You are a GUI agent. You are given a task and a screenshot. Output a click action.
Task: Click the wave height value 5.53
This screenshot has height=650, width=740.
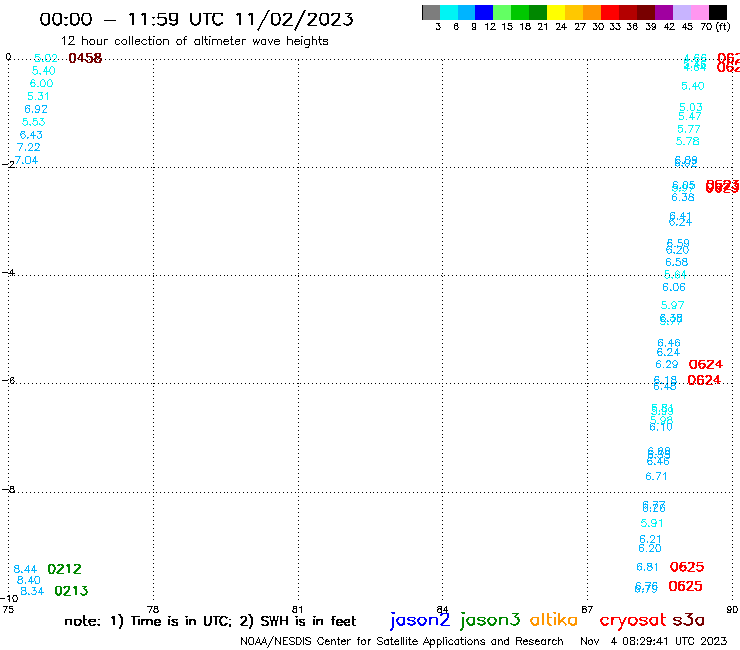[x=34, y=122]
